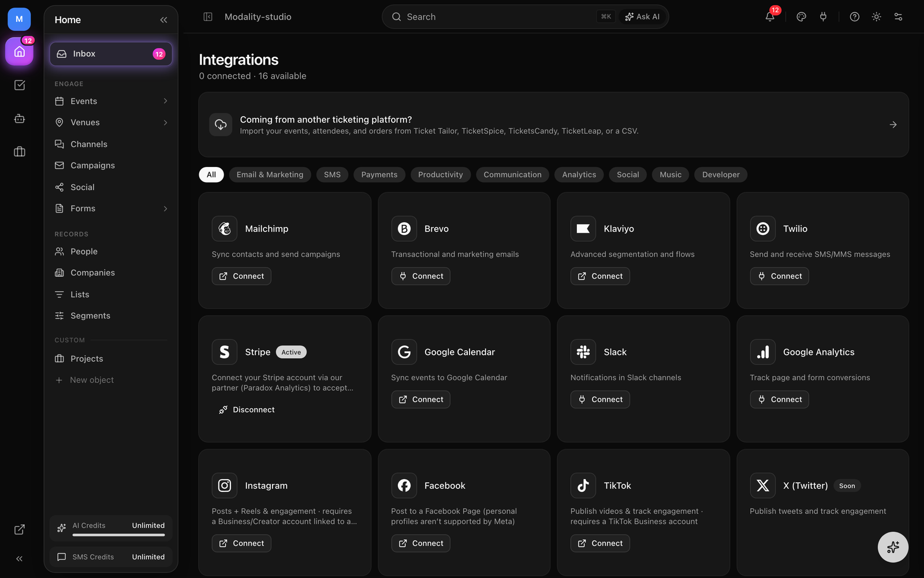Click the Twilio logo icon

pyautogui.click(x=763, y=229)
